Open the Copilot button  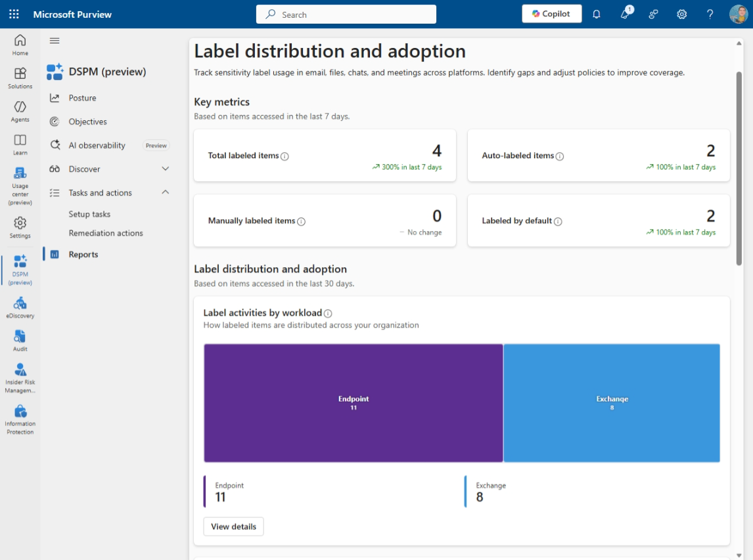(551, 14)
